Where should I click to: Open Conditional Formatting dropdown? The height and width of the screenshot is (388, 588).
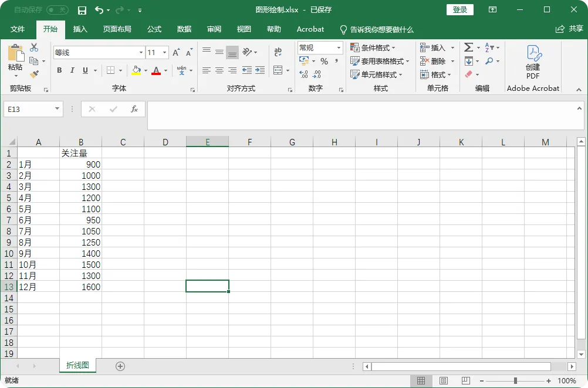click(373, 47)
